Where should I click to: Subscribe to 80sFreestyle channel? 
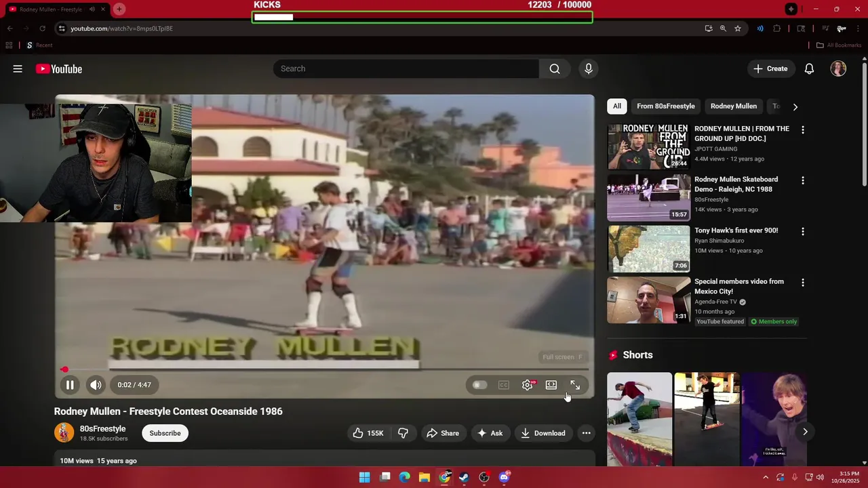tap(165, 433)
